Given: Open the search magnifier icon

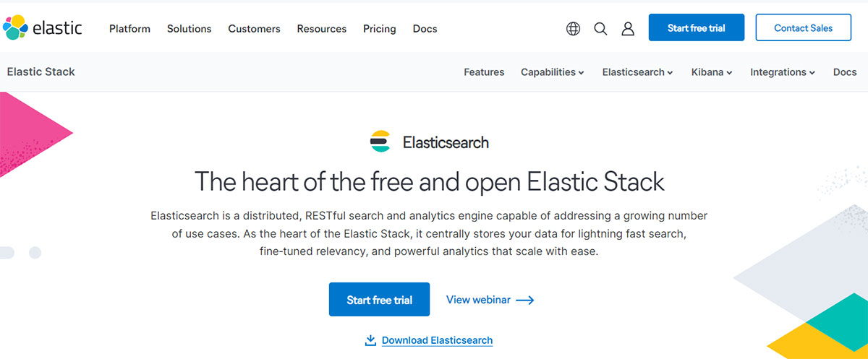Looking at the screenshot, I should tap(600, 29).
